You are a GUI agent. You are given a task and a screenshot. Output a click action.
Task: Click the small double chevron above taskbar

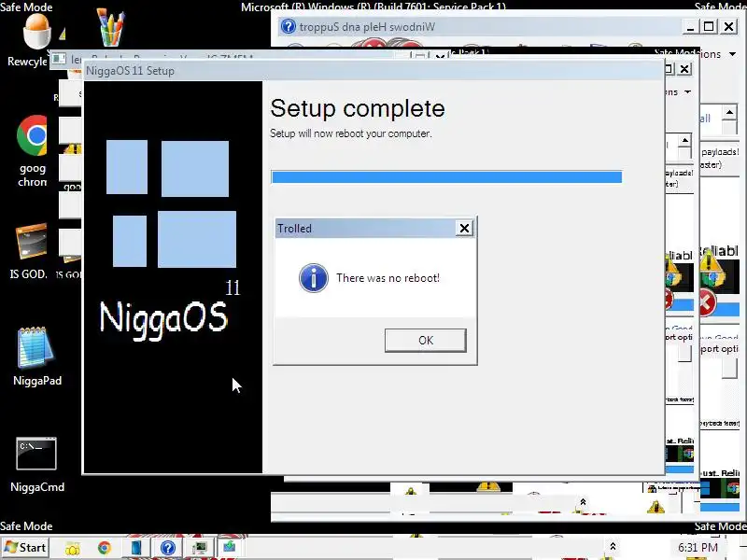point(583,501)
